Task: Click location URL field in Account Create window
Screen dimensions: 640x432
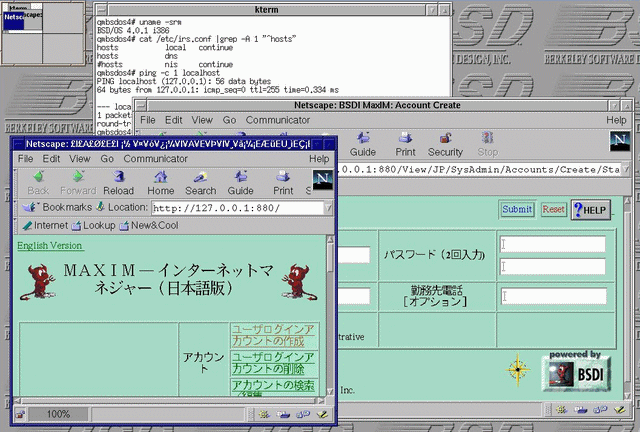Action: (x=480, y=169)
